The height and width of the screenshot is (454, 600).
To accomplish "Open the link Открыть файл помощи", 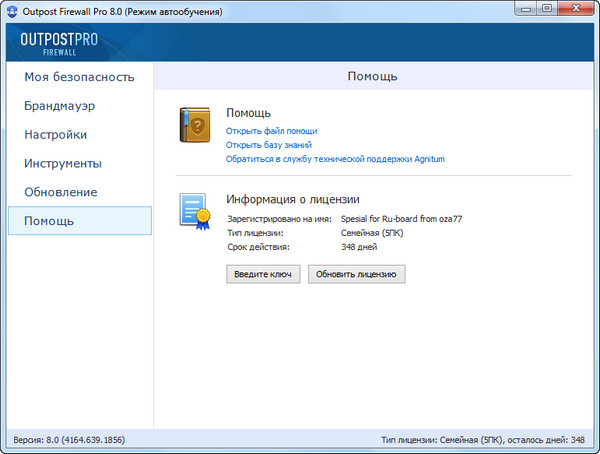I will click(271, 131).
